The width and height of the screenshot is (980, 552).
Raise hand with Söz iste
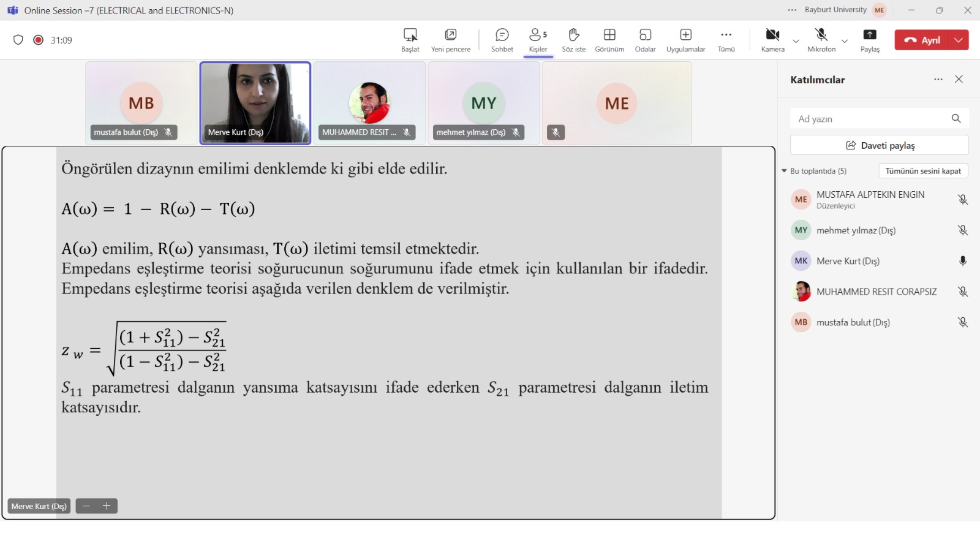[573, 40]
